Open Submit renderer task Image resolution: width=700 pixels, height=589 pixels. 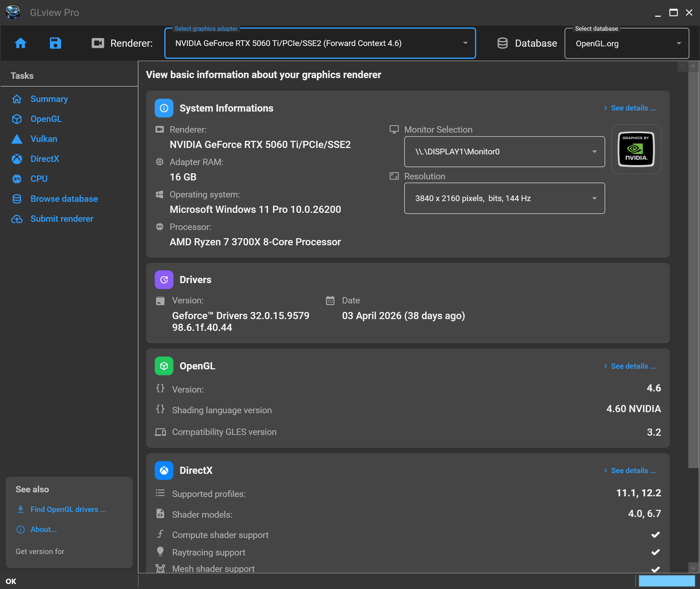tap(62, 219)
